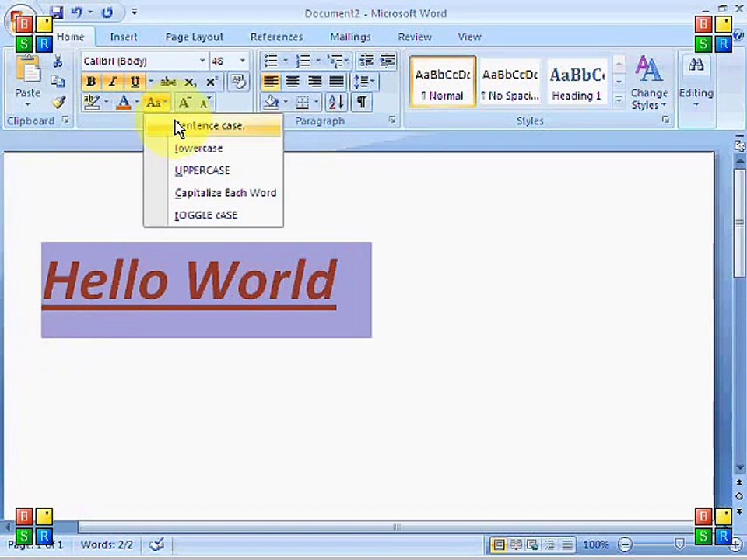Open the Paste options arrow
Screen dimensions: 747x560
[28, 104]
